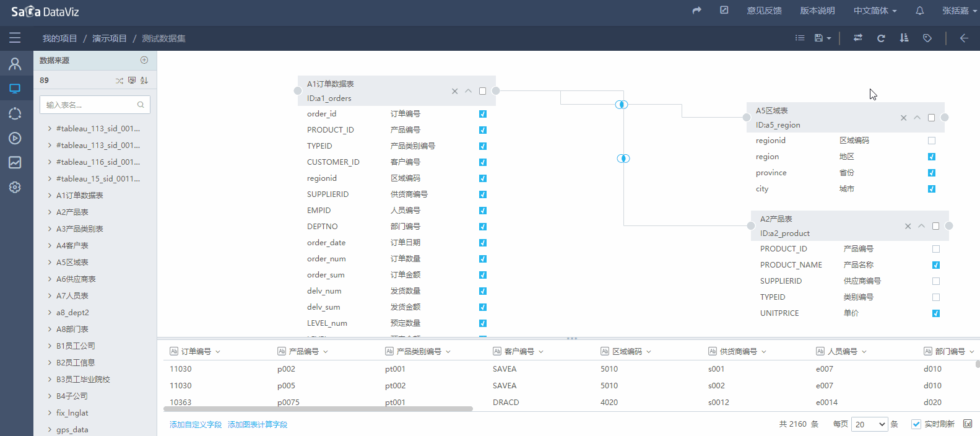Click 添加自定义字段 link
Image resolution: width=980 pixels, height=436 pixels.
point(196,424)
